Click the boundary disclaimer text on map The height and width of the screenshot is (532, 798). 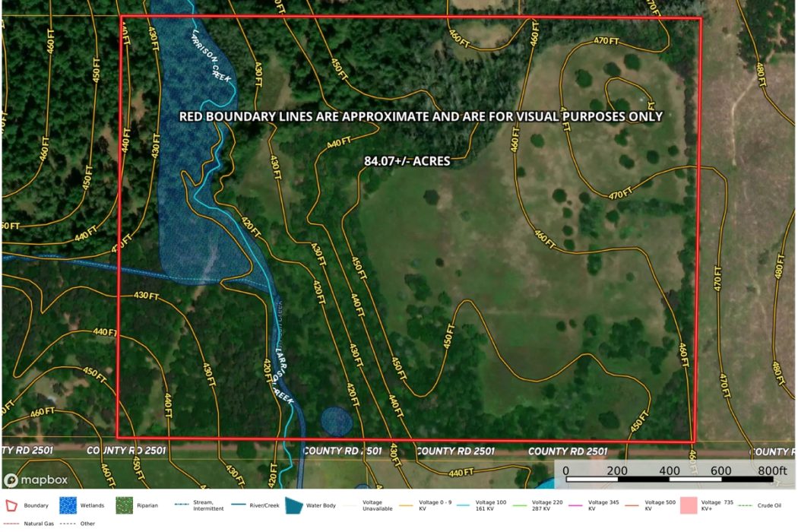[x=420, y=116]
